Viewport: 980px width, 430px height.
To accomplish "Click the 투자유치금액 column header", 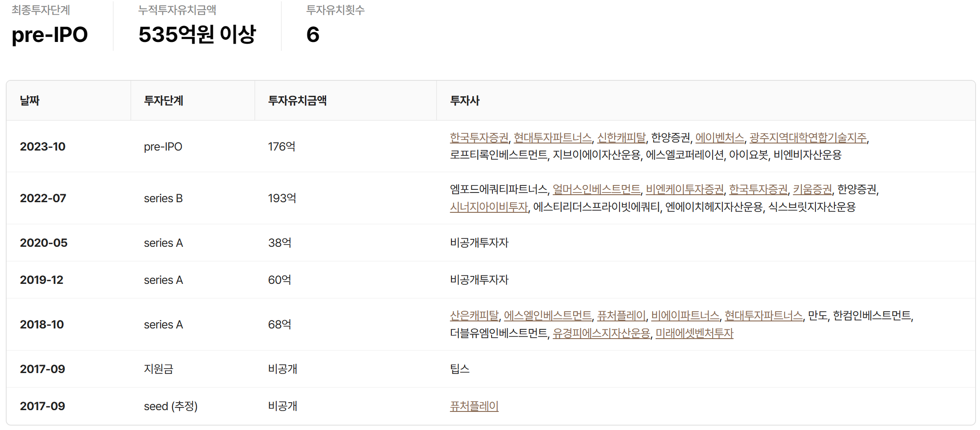I will click(297, 101).
